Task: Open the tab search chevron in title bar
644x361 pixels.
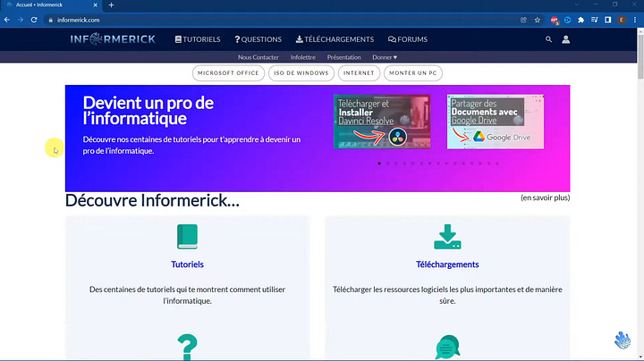Action: (577, 4)
